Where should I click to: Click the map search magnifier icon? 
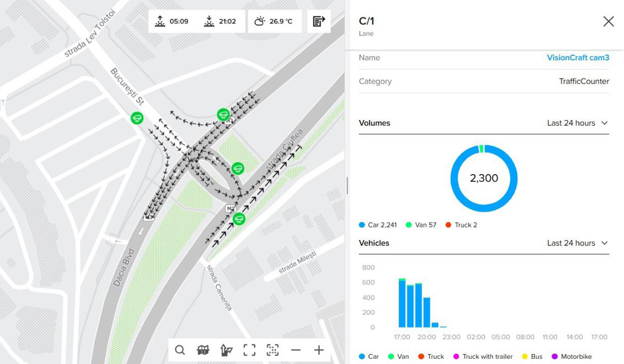tap(180, 350)
